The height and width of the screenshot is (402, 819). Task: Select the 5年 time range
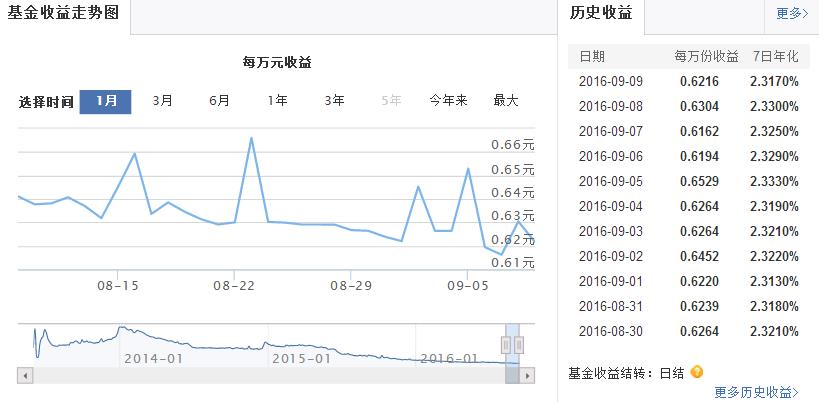click(391, 101)
